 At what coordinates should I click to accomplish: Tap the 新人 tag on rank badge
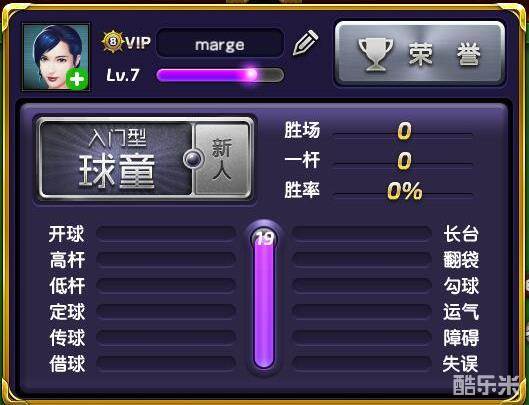(x=221, y=159)
